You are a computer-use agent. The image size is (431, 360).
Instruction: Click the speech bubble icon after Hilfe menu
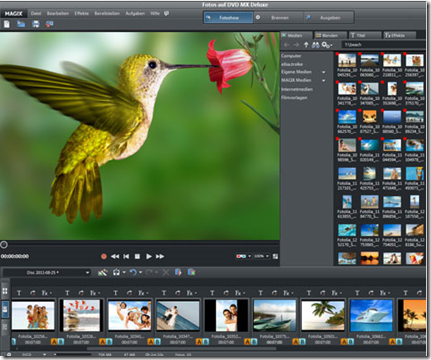[166, 13]
